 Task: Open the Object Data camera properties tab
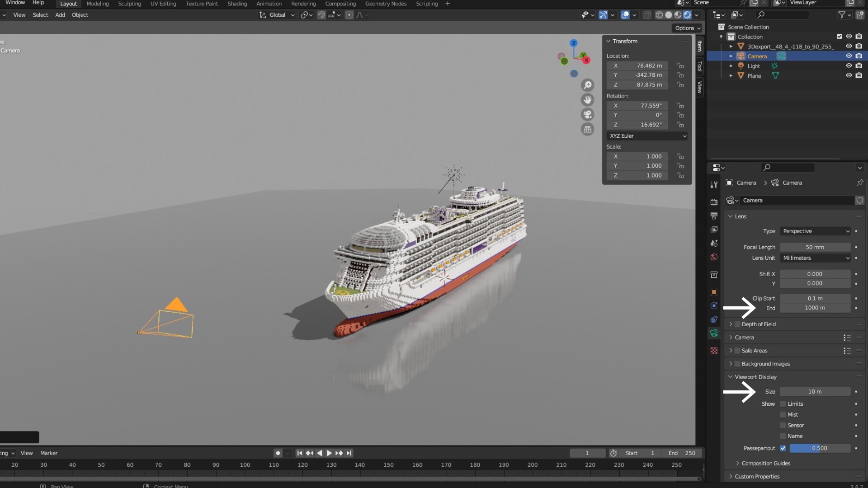(714, 333)
